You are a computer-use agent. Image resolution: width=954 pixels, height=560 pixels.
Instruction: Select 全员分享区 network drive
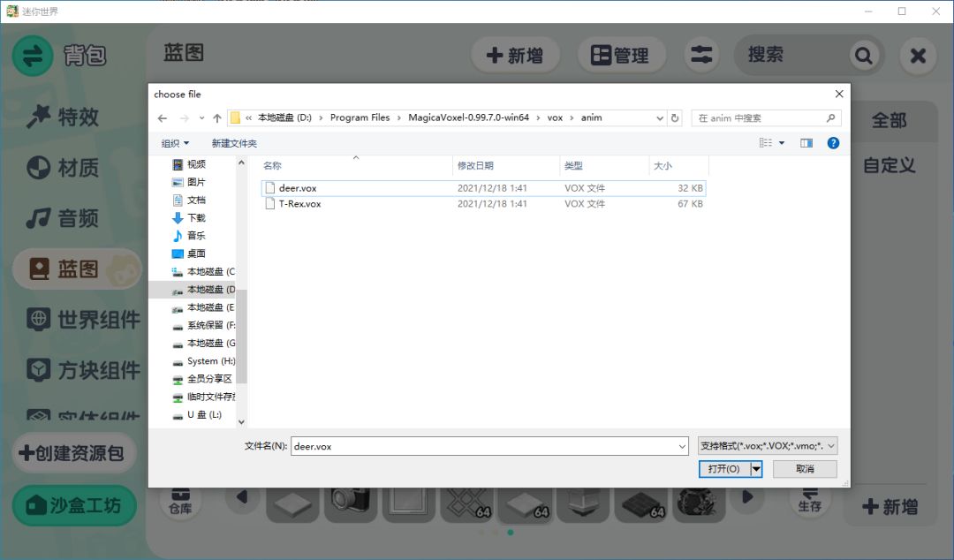tap(202, 379)
